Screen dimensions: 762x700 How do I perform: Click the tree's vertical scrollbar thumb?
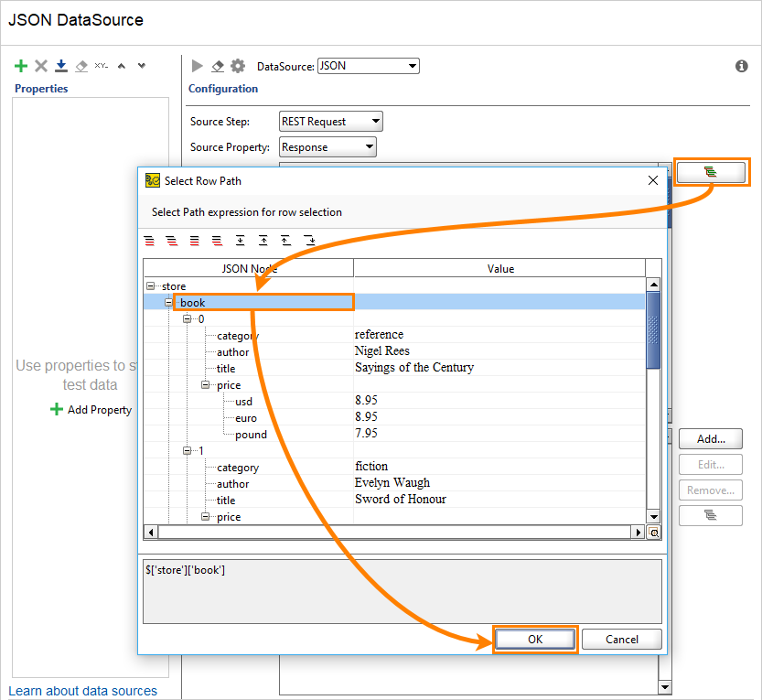point(654,330)
